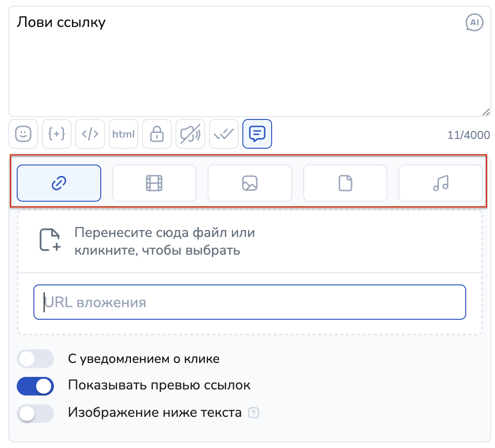Click the padlock icon in the toolbar
Viewport: 495px width, 448px height.
click(157, 134)
